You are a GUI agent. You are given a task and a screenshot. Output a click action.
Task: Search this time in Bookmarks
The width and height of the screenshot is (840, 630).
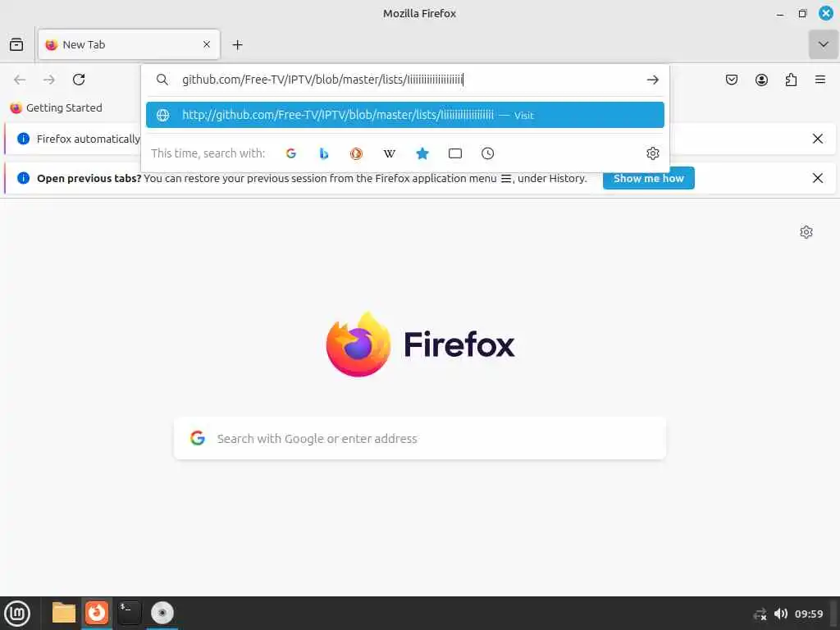422,153
